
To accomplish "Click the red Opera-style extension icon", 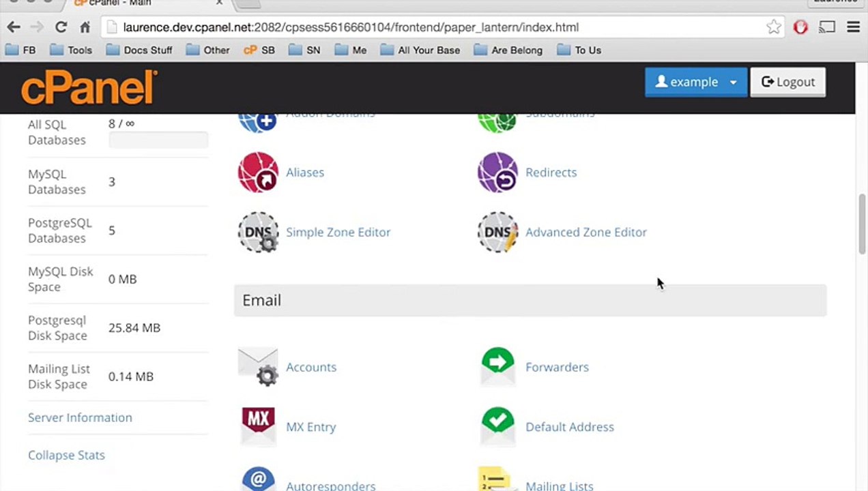I will 800,27.
